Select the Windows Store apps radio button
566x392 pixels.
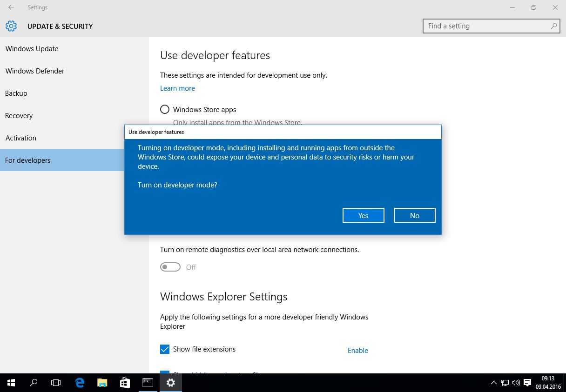point(165,110)
